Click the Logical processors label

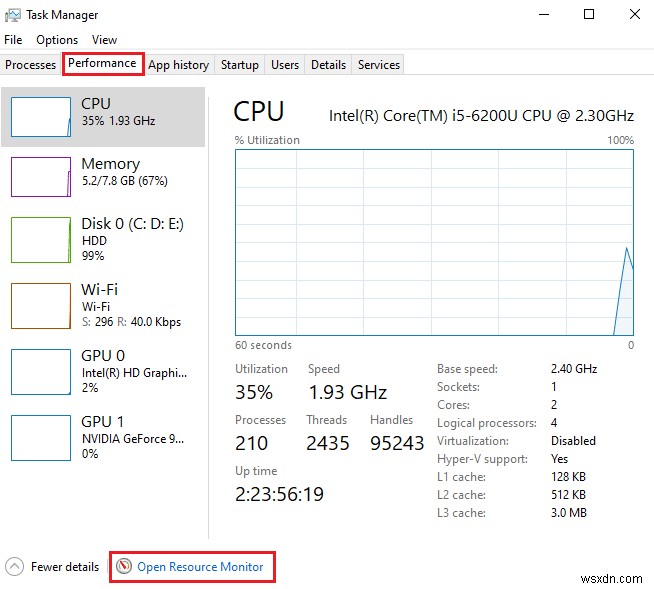(x=487, y=423)
